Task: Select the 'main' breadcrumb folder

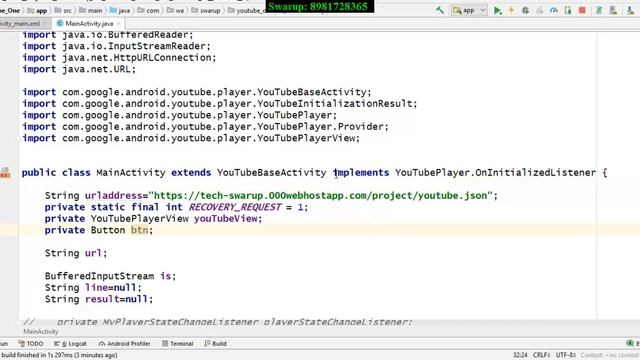Action: point(91,11)
